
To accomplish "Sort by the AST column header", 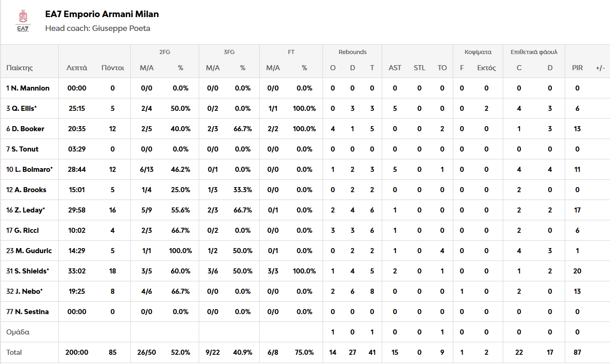I will (395, 68).
